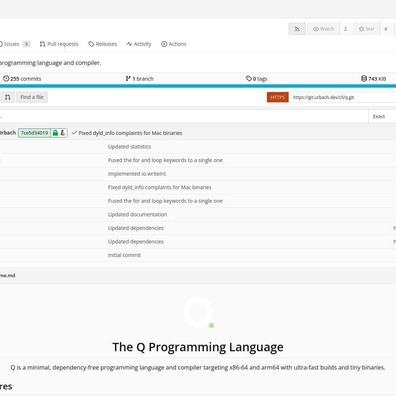Click the database size icon
Screen dimensions: 396x396
click(364, 79)
